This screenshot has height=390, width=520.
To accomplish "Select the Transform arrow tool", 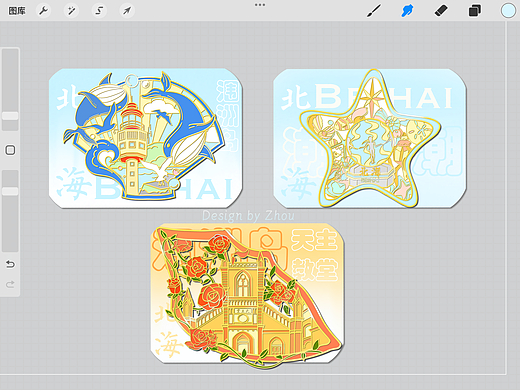I will [127, 11].
